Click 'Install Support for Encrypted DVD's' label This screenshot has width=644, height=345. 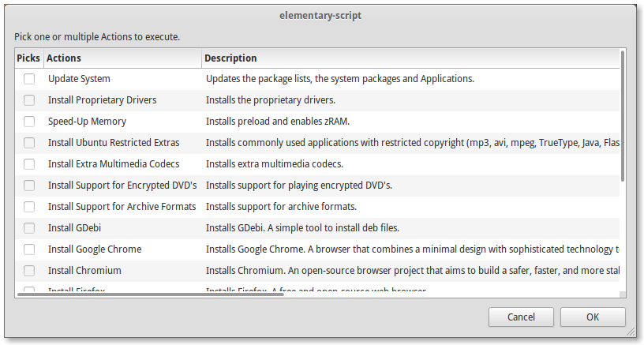(x=122, y=186)
